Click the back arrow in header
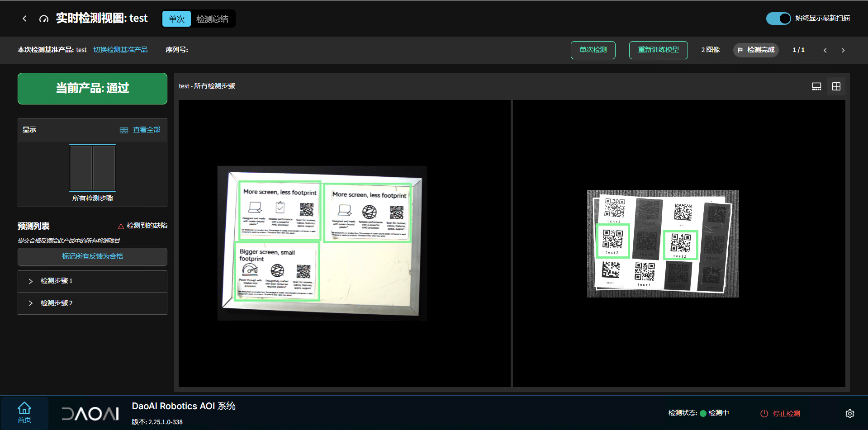Image resolution: width=868 pixels, height=430 pixels. click(x=24, y=19)
